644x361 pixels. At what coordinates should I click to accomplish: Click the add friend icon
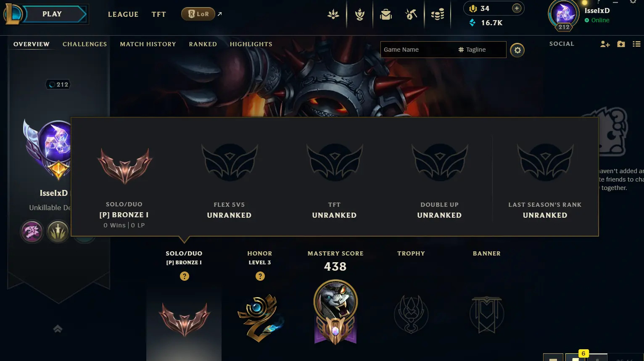coord(605,44)
